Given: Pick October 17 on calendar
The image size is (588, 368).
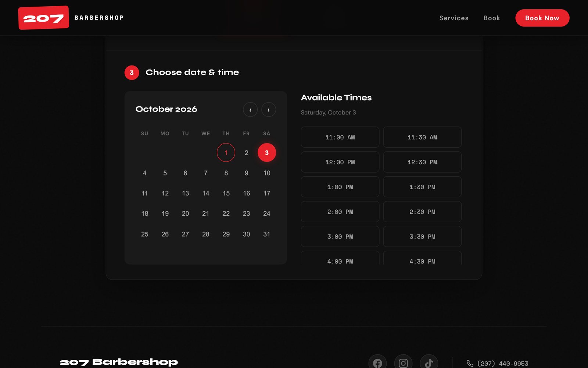Looking at the screenshot, I should [x=267, y=193].
